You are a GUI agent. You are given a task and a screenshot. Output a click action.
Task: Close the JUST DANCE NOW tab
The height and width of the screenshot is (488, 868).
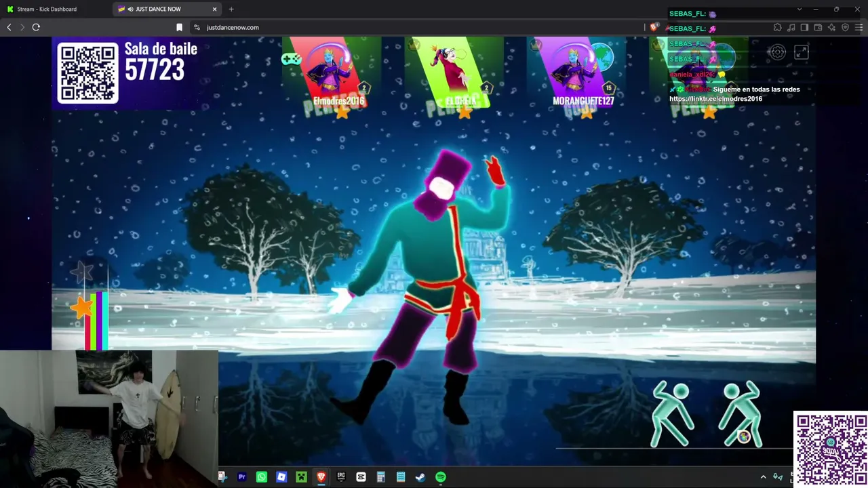coord(215,9)
